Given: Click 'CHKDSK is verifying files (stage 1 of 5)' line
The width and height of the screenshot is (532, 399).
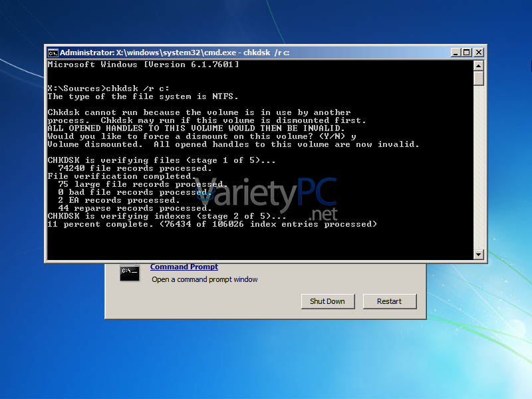Looking at the screenshot, I should pyautogui.click(x=162, y=160).
